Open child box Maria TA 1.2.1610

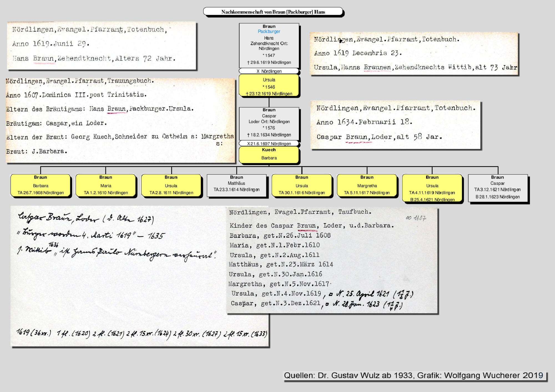coord(106,185)
